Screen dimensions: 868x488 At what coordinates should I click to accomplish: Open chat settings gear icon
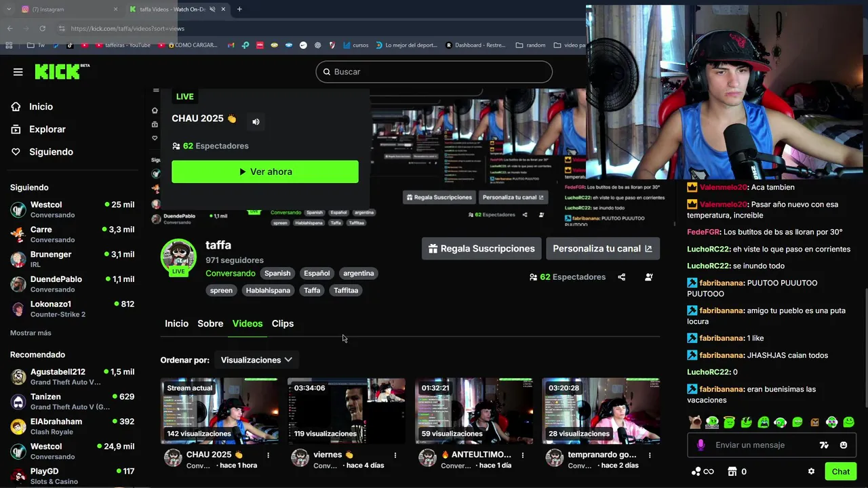(x=811, y=472)
